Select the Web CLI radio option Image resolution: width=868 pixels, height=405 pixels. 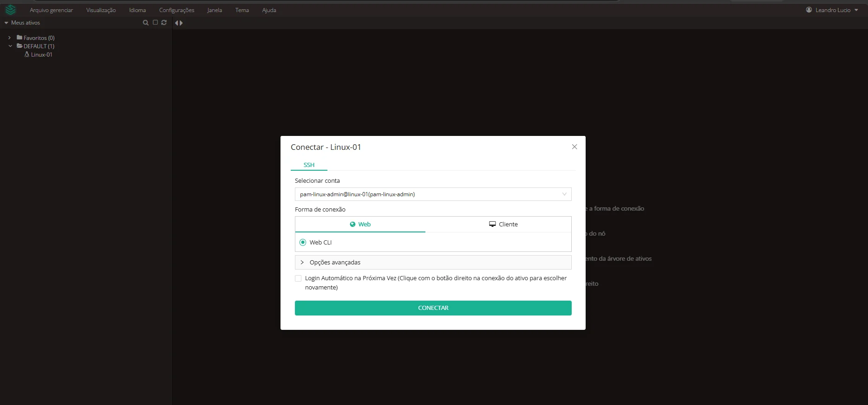303,242
